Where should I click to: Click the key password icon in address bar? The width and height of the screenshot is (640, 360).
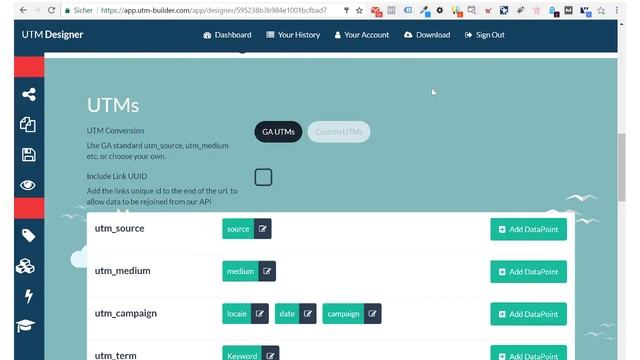coord(346,10)
